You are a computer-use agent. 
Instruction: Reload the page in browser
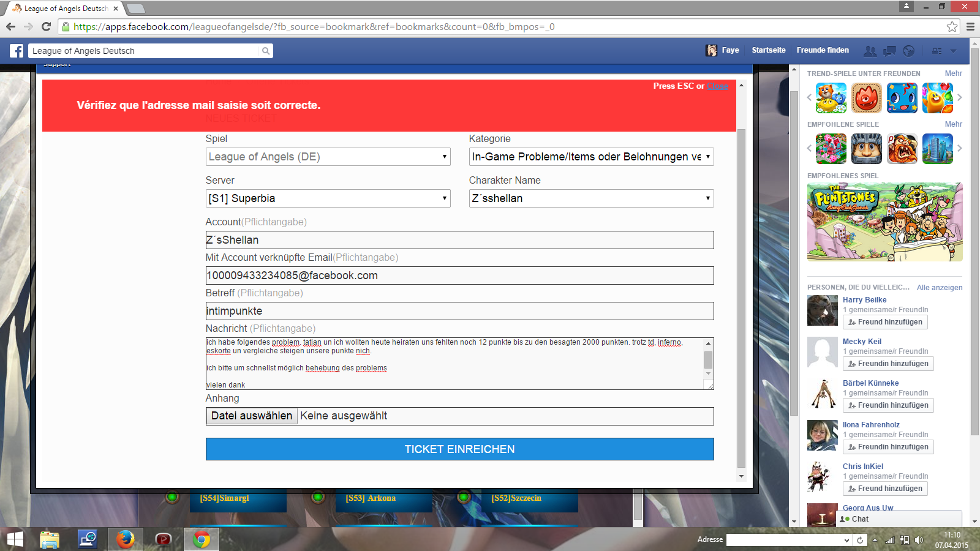(x=46, y=27)
